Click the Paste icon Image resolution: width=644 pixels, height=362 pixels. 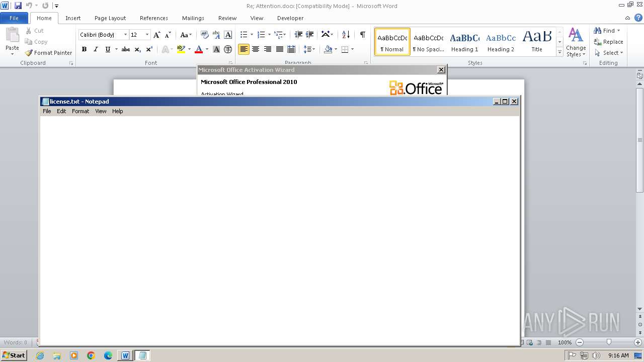[12, 35]
